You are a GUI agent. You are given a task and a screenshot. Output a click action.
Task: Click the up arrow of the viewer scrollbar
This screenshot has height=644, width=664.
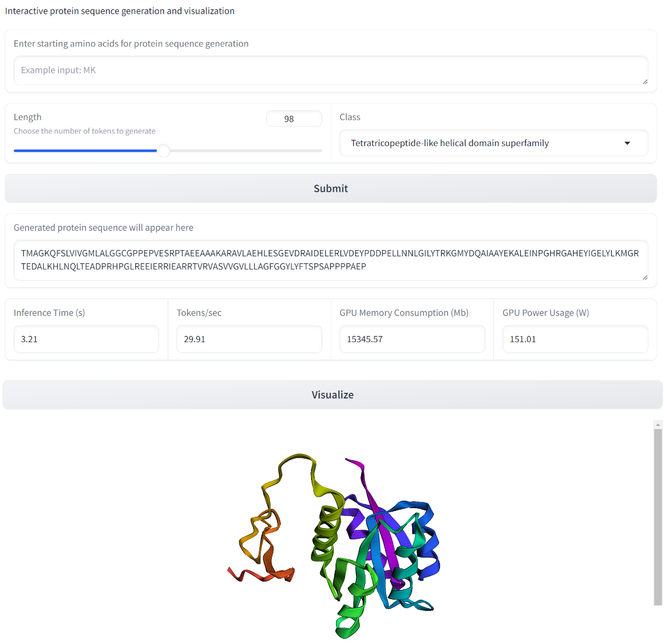(658, 425)
